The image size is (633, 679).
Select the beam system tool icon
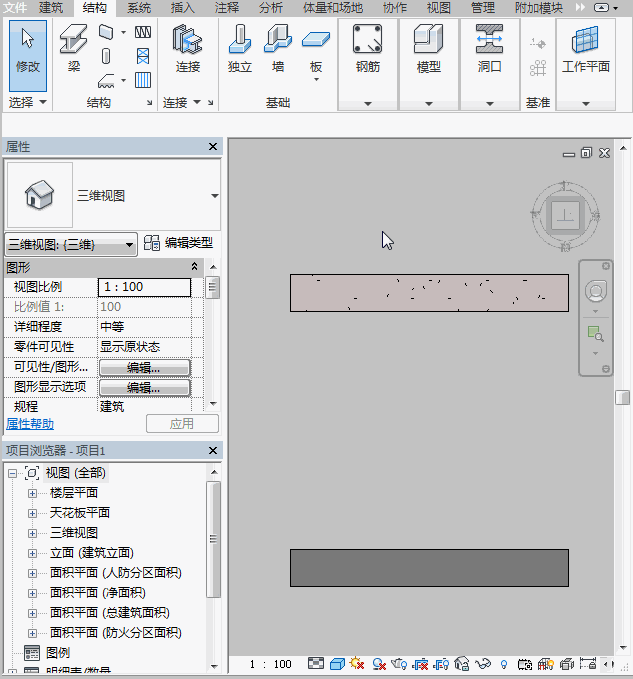(143, 81)
